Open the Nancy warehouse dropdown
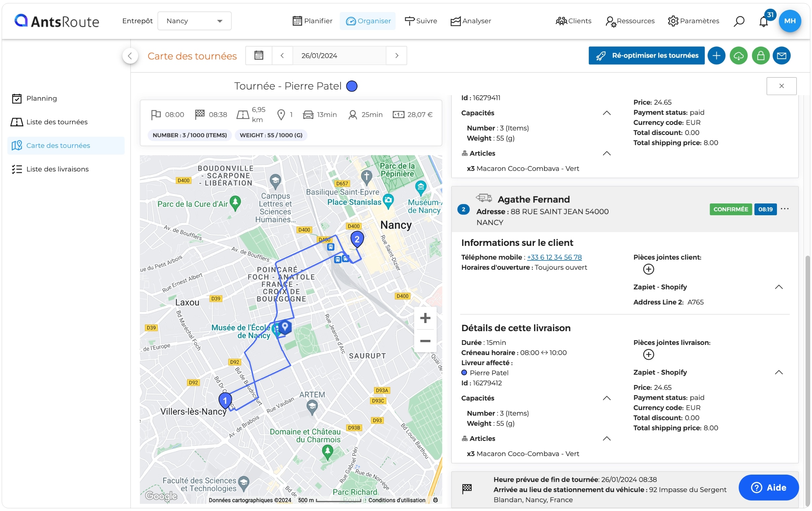Image resolution: width=812 pixels, height=511 pixels. click(x=194, y=21)
